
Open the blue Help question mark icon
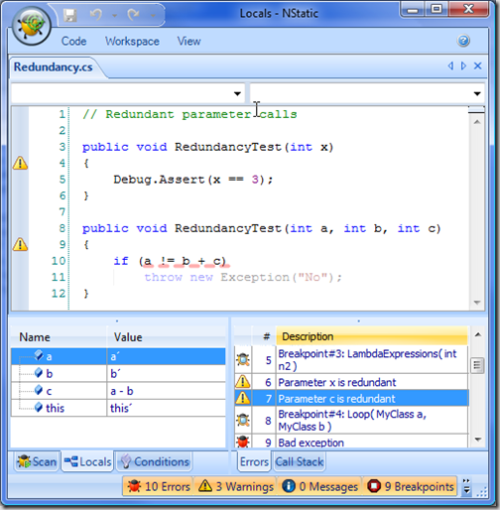pyautogui.click(x=463, y=41)
